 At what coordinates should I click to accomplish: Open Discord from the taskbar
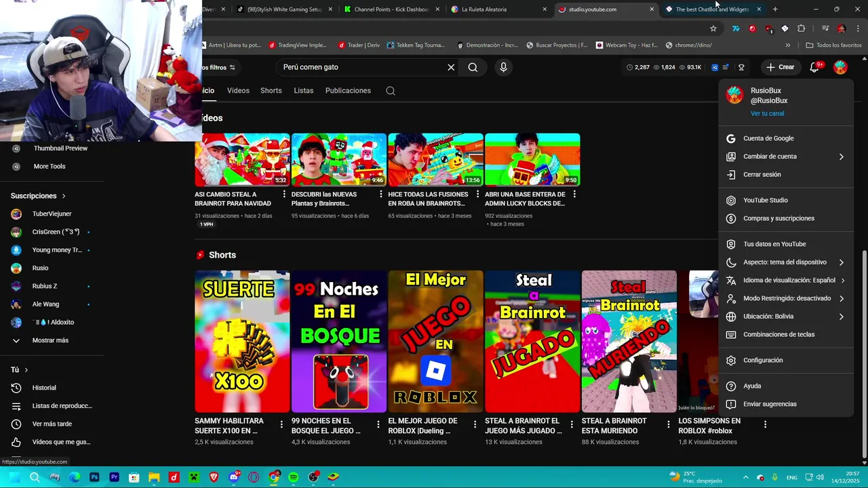(234, 477)
